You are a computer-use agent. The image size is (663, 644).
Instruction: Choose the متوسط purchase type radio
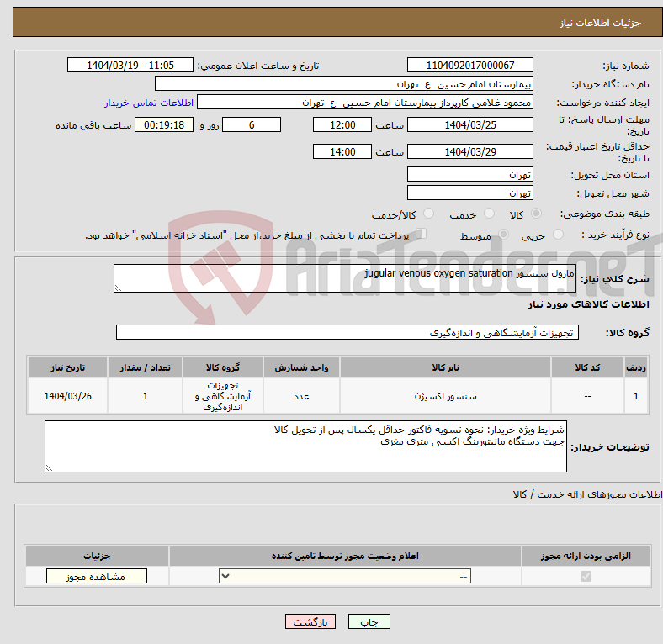coord(504,234)
